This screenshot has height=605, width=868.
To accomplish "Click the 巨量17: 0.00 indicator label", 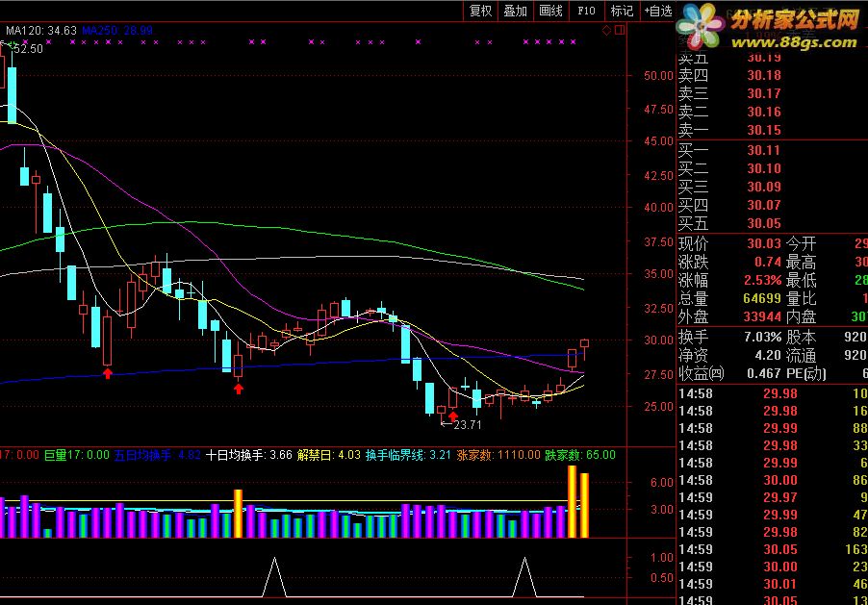I will pyautogui.click(x=76, y=455).
